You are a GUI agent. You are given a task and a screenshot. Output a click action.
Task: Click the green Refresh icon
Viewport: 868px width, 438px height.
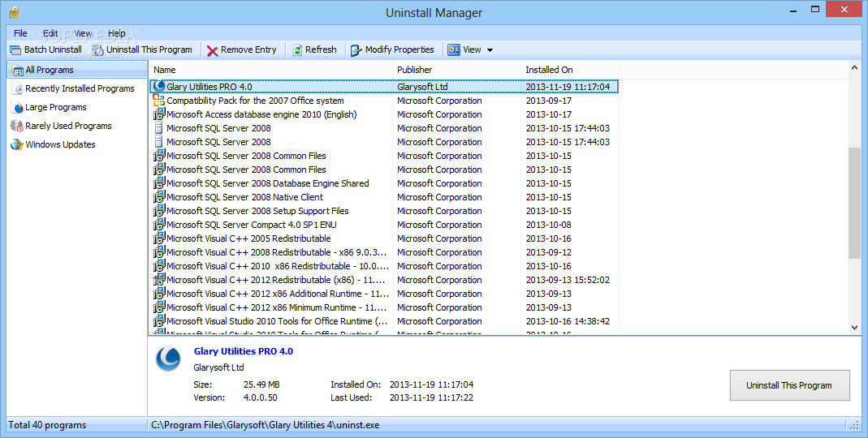click(x=297, y=49)
